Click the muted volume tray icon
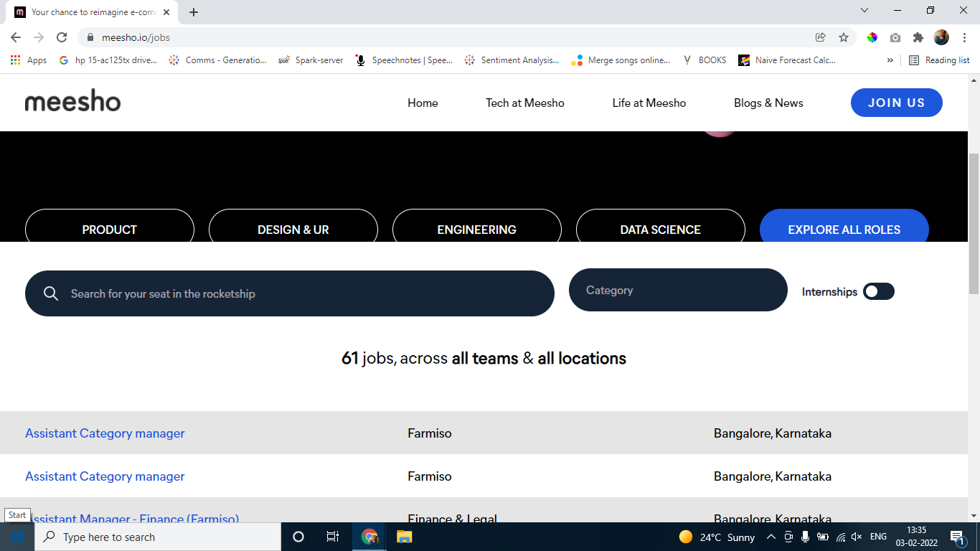Screen dimensions: 980x551 857,537
